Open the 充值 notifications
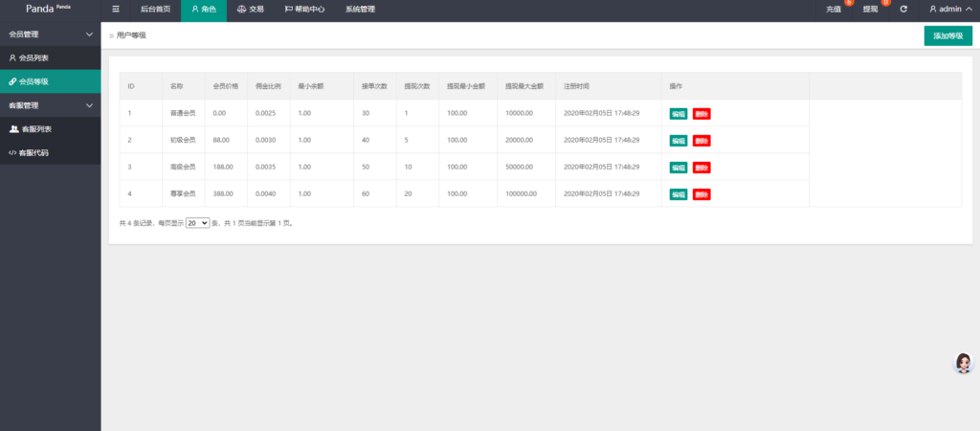Screen dimensions: 980x431 coord(834,10)
